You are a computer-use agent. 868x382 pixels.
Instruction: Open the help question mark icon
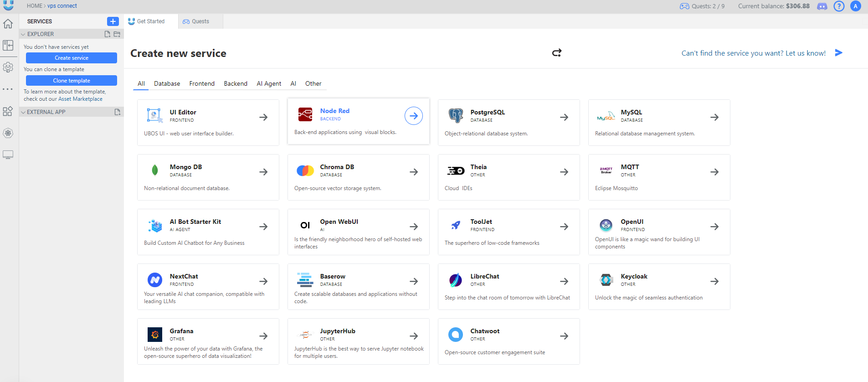tap(839, 6)
